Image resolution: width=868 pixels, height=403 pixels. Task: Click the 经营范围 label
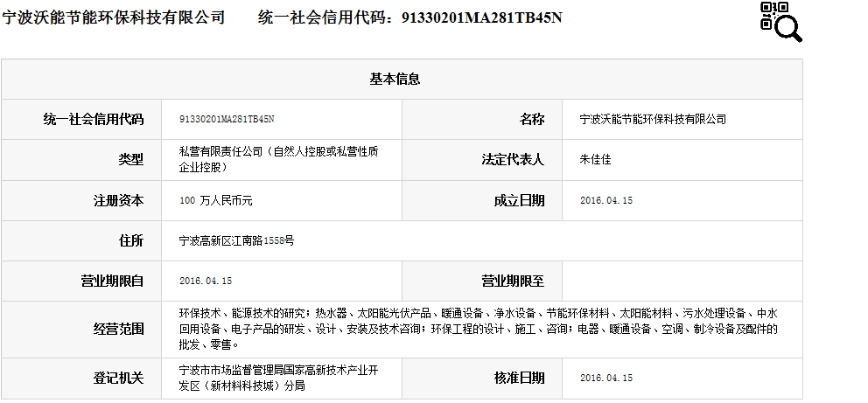pos(118,330)
